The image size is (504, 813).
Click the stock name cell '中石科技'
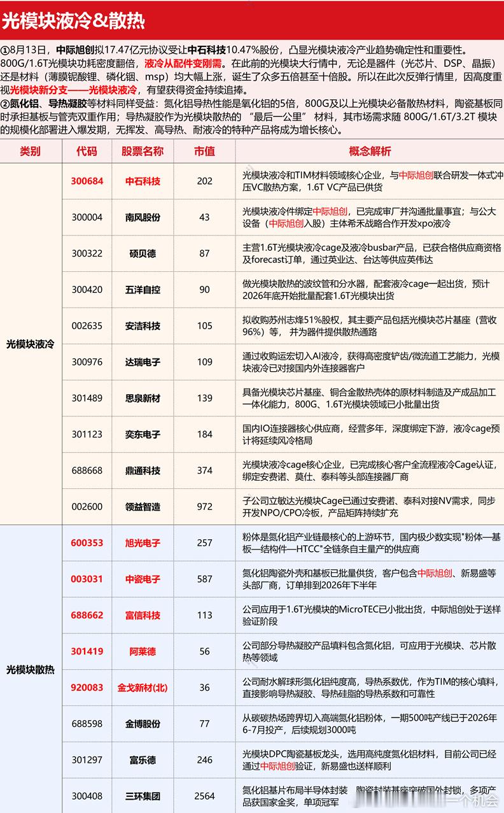point(143,181)
